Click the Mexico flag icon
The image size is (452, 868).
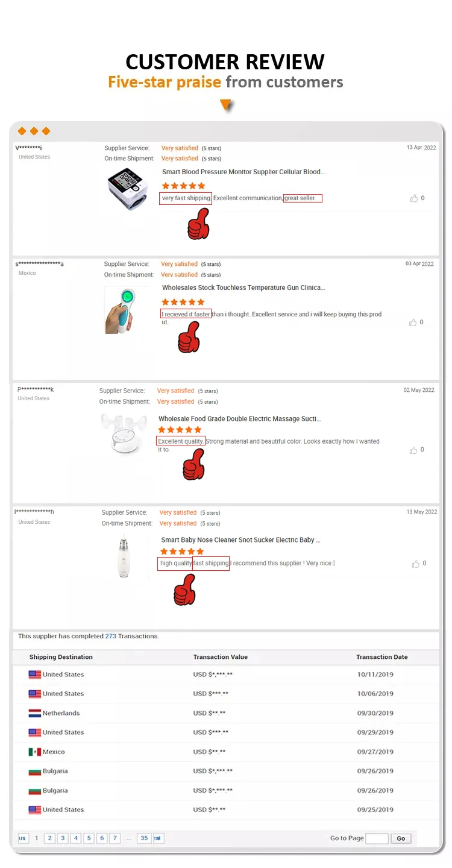[x=34, y=752]
